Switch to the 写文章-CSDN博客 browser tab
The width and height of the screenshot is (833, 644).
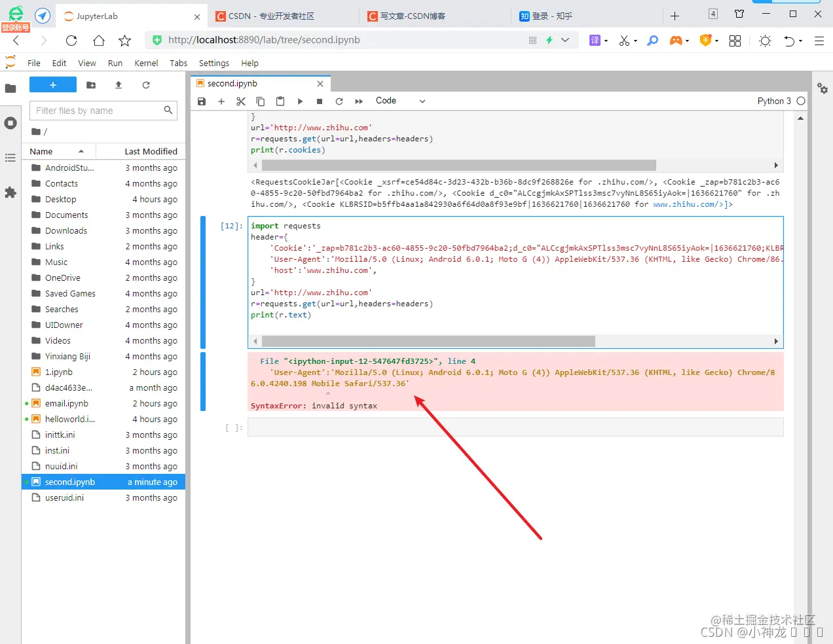(x=435, y=16)
